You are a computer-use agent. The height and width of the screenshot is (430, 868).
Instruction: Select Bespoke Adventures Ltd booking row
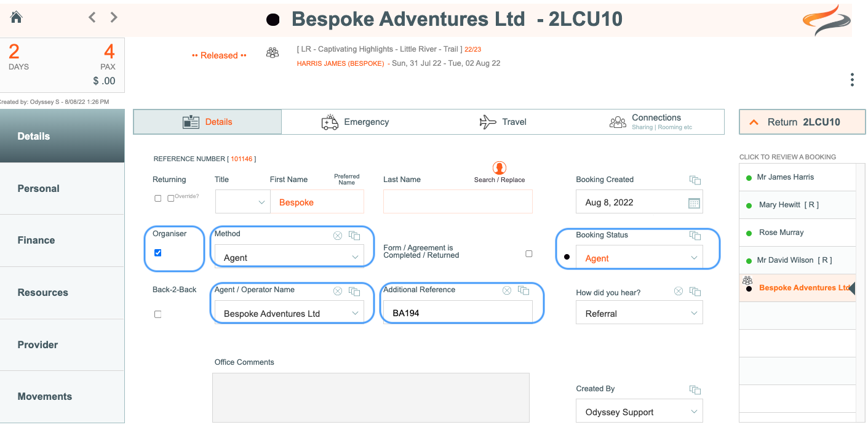(798, 288)
